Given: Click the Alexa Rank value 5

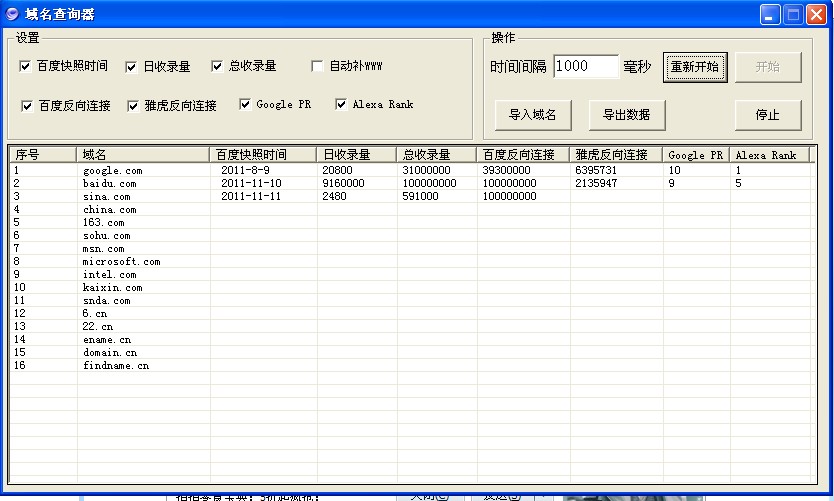Looking at the screenshot, I should (738, 183).
